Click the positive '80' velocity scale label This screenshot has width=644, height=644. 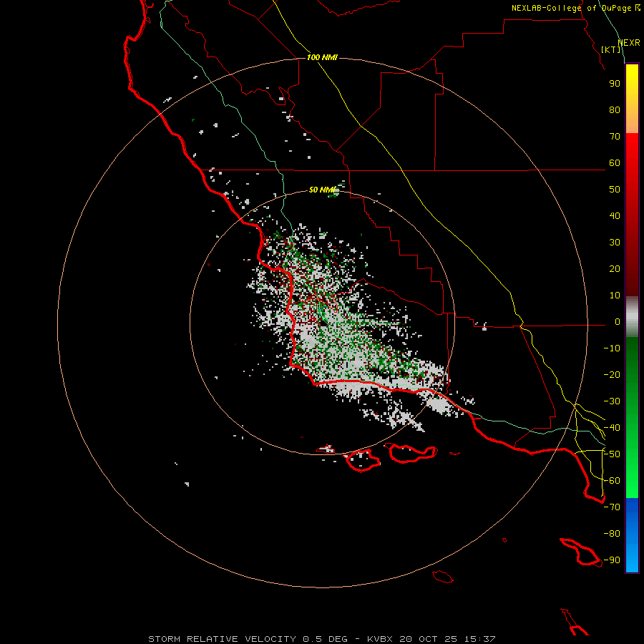[615, 110]
